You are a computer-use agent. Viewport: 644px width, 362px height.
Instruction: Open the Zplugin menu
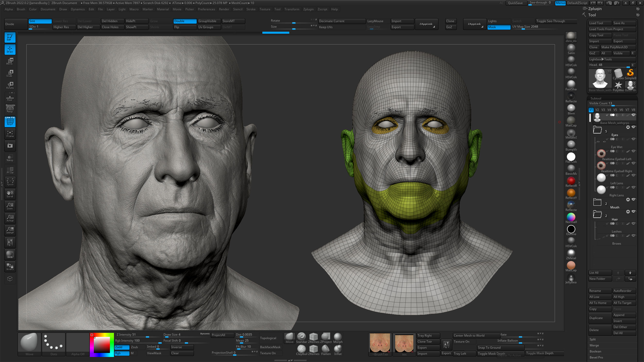coord(308,9)
